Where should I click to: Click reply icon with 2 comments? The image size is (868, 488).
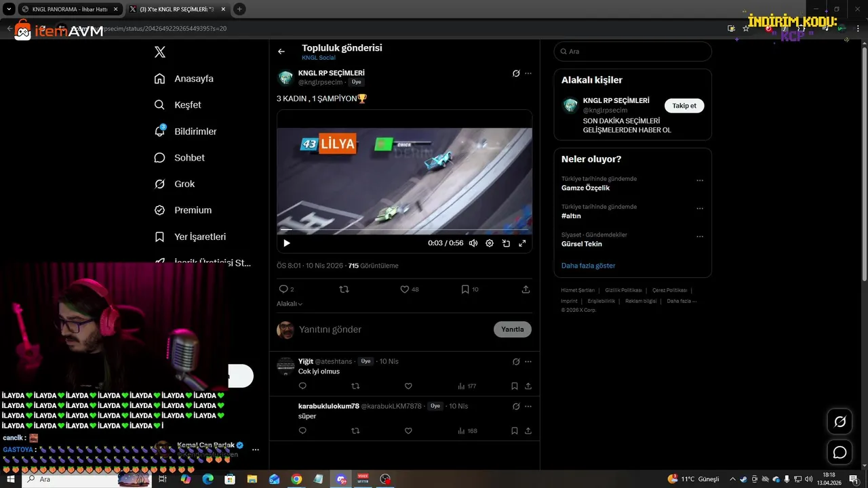click(x=287, y=289)
